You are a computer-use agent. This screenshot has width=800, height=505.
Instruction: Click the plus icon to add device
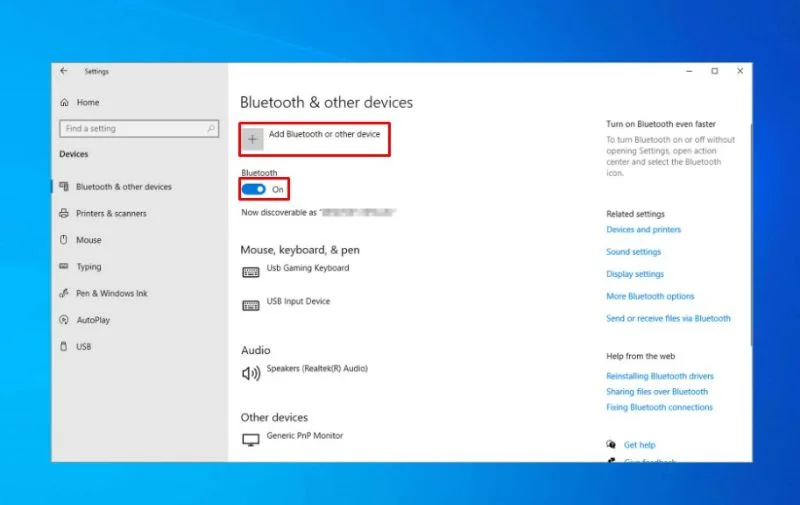coord(253,139)
